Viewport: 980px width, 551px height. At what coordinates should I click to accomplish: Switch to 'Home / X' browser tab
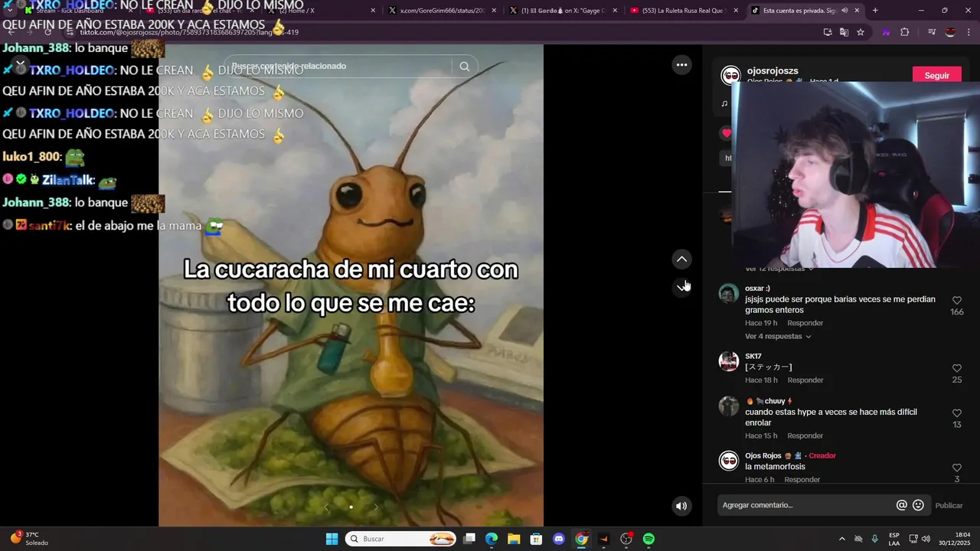[x=320, y=11]
